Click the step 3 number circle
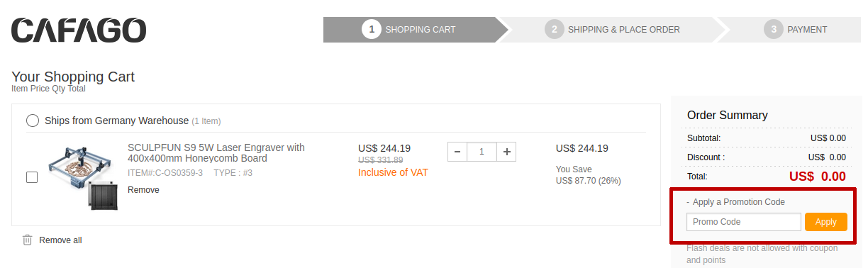The image size is (868, 268). 774,30
